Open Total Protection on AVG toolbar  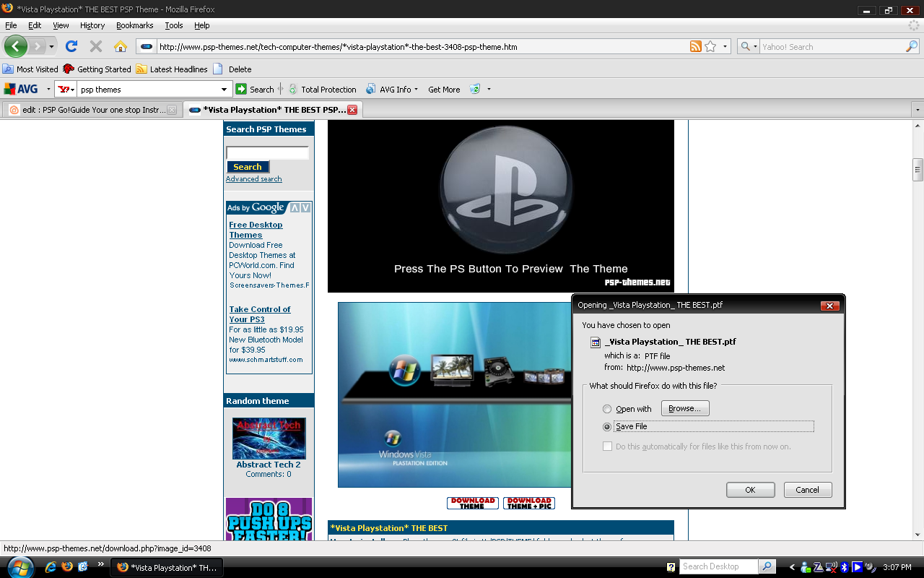322,89
